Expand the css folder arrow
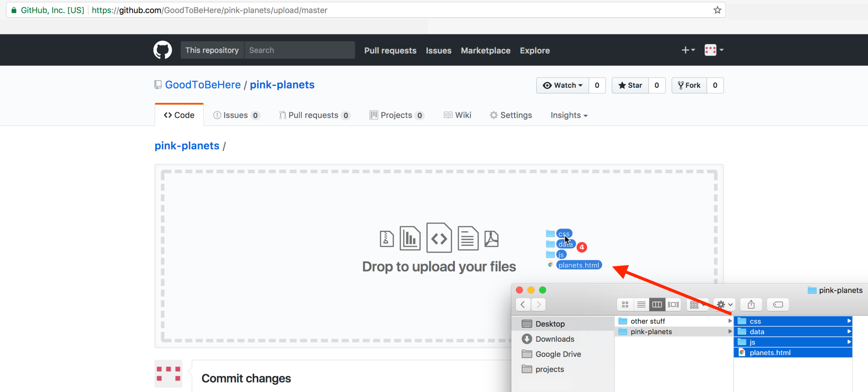The image size is (868, 392). pyautogui.click(x=849, y=321)
